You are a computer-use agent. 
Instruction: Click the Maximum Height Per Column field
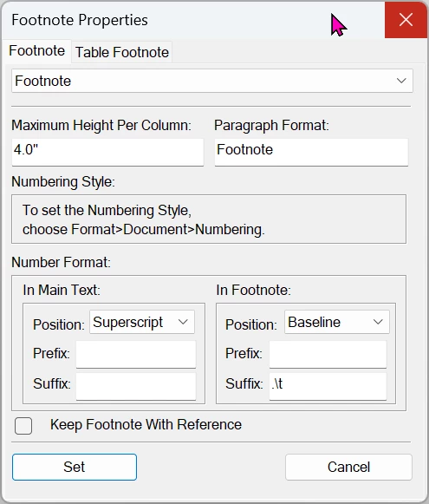pos(107,152)
